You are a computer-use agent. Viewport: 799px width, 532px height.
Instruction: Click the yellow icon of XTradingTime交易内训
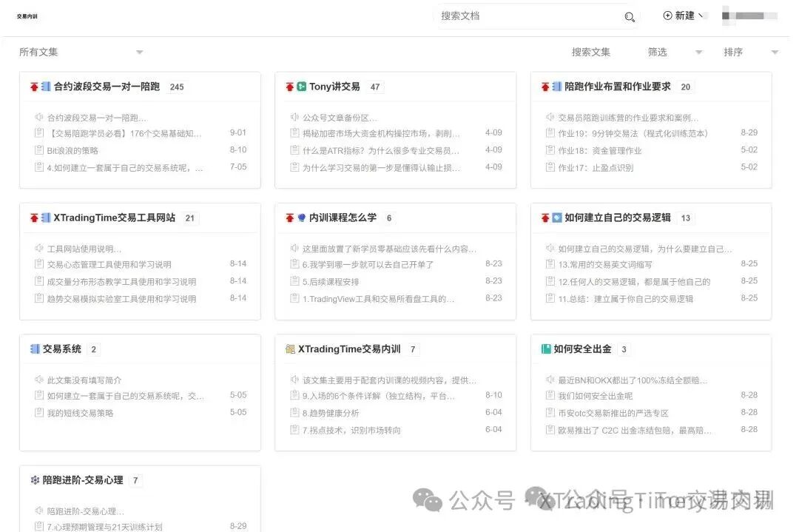pyautogui.click(x=291, y=349)
